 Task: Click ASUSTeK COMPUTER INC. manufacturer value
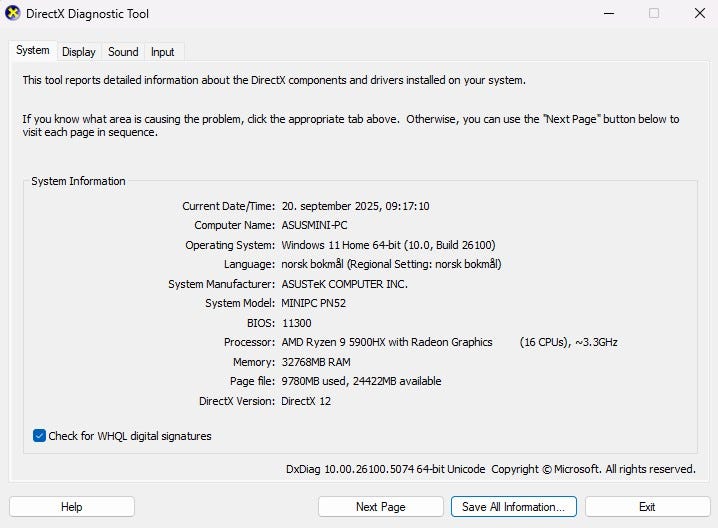344,284
